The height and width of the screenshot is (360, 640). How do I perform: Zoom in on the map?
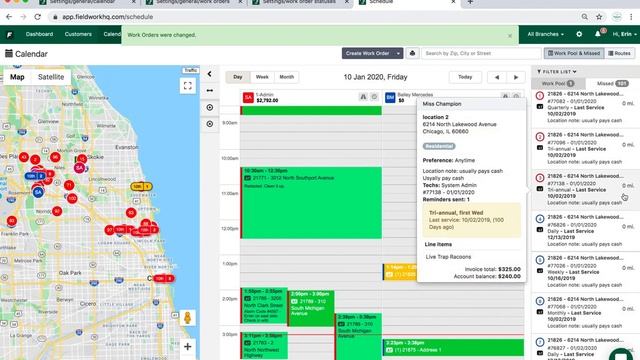[x=187, y=347]
